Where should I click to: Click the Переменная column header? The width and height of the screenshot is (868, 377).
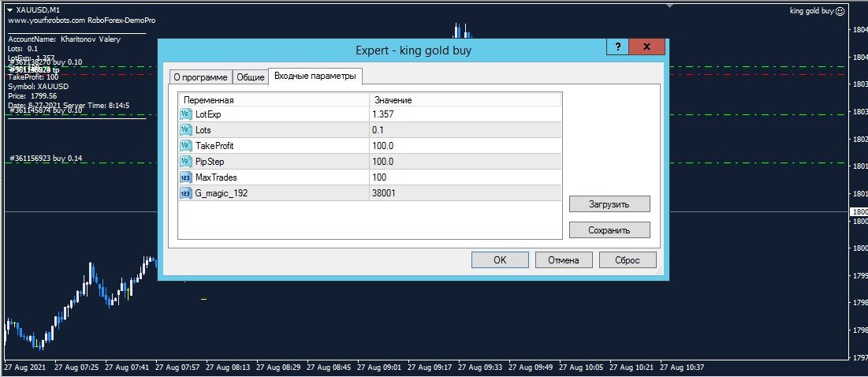pos(274,100)
